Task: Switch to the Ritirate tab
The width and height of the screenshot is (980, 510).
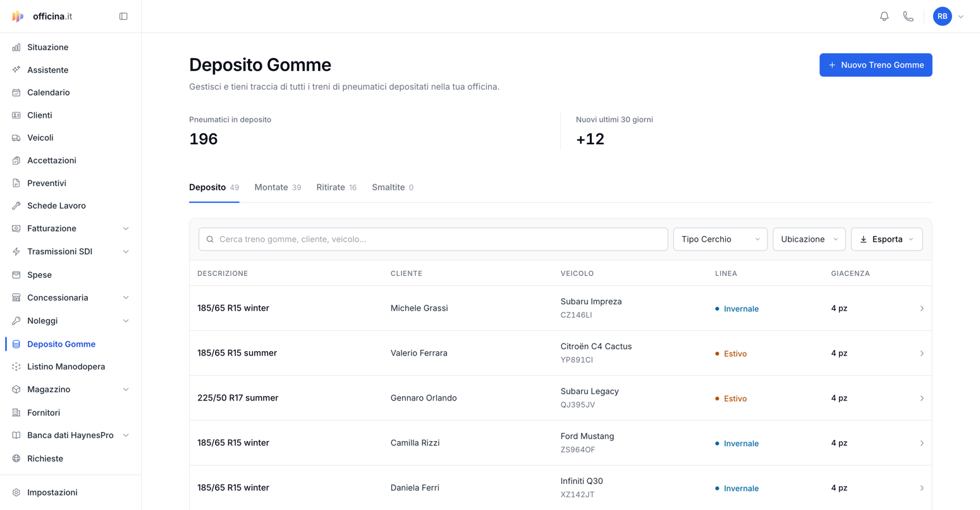Action: [x=336, y=187]
